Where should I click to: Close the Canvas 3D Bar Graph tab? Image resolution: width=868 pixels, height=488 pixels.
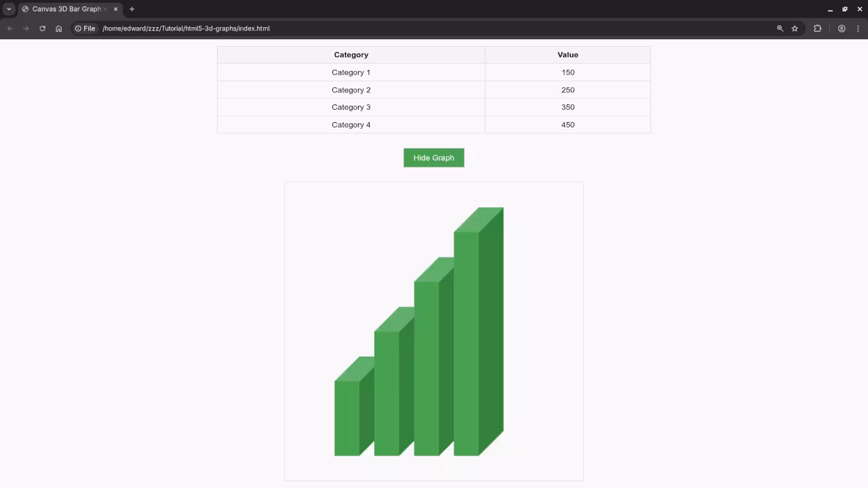[115, 9]
